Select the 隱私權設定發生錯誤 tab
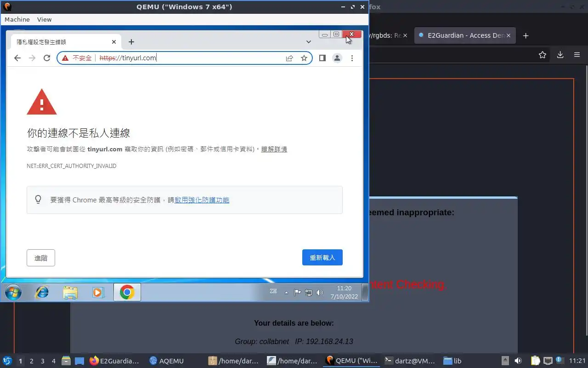The width and height of the screenshot is (588, 368). (66, 42)
